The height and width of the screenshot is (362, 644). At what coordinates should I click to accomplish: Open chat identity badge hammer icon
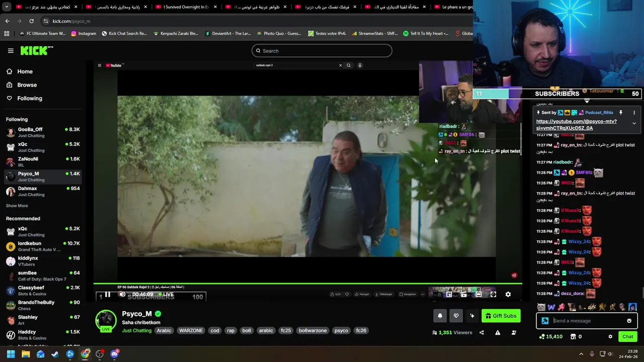[545, 321]
